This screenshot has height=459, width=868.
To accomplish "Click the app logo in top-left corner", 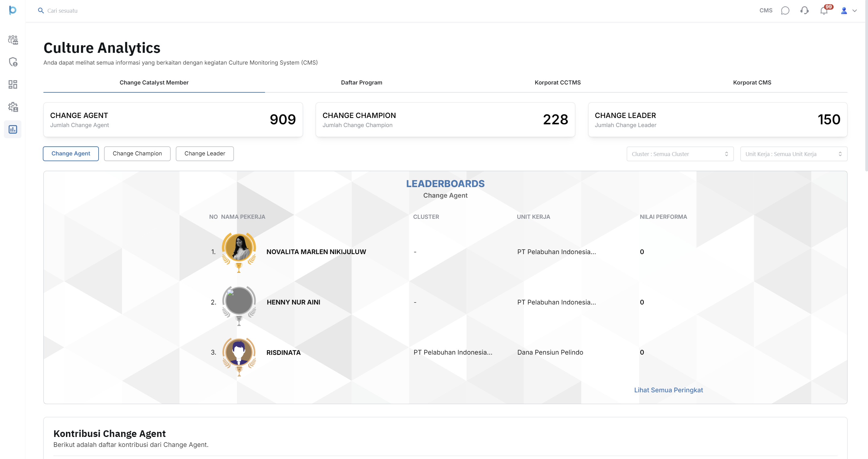I will (12, 10).
